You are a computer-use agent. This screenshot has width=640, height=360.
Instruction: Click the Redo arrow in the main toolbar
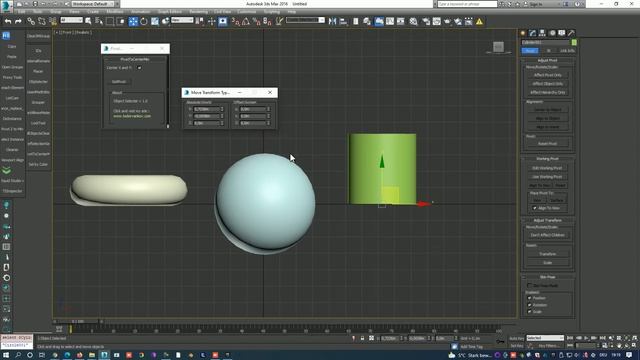(x=18, y=21)
